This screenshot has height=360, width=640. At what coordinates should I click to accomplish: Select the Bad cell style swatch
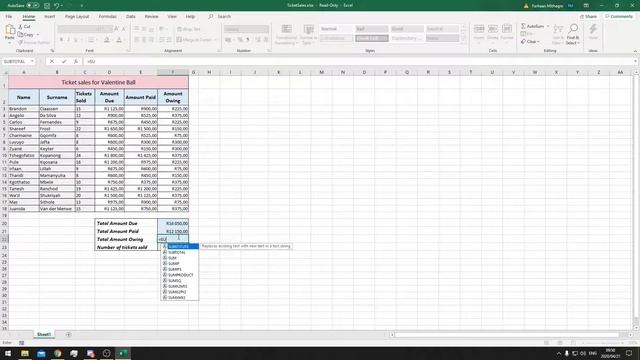(x=371, y=29)
